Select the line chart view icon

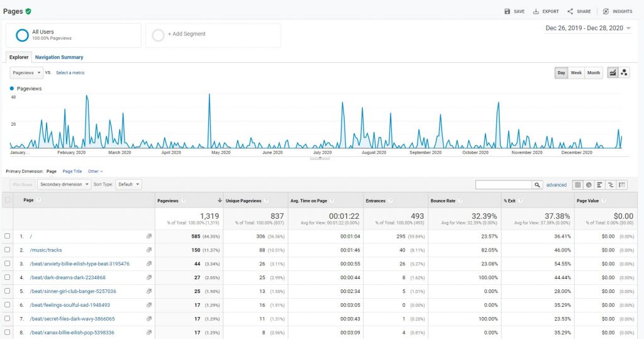(x=613, y=73)
